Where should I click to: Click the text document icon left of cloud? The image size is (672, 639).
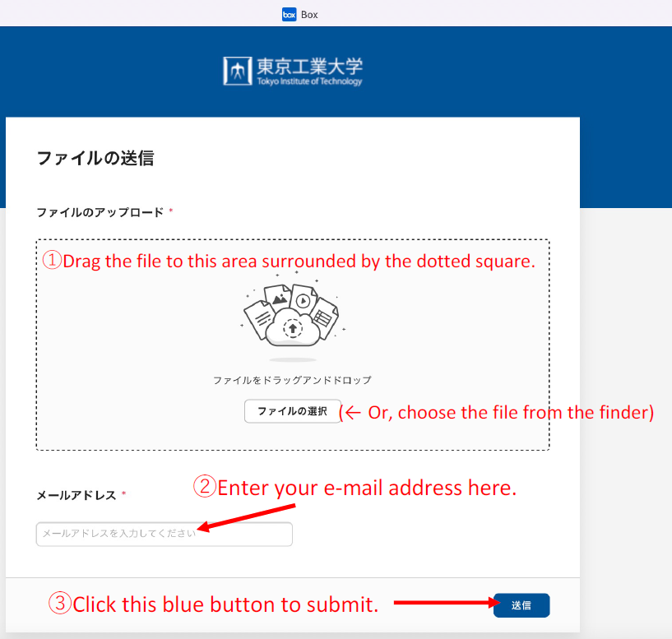(260, 319)
